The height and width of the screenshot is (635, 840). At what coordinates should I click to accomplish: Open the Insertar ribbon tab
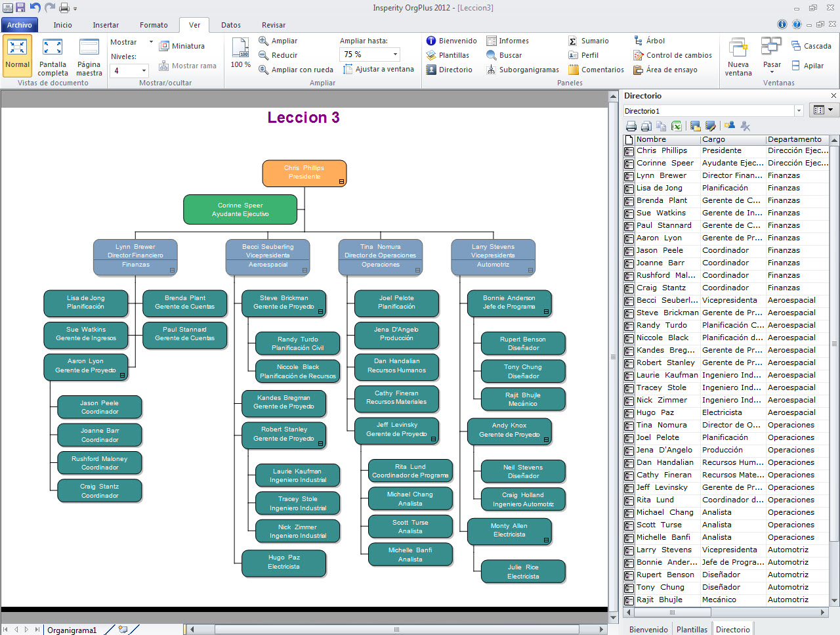(106, 25)
